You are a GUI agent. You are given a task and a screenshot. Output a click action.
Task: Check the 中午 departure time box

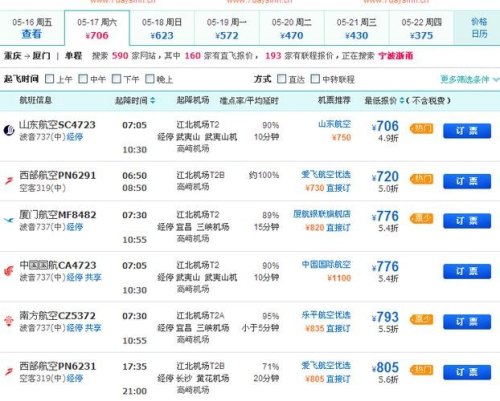[x=83, y=79]
